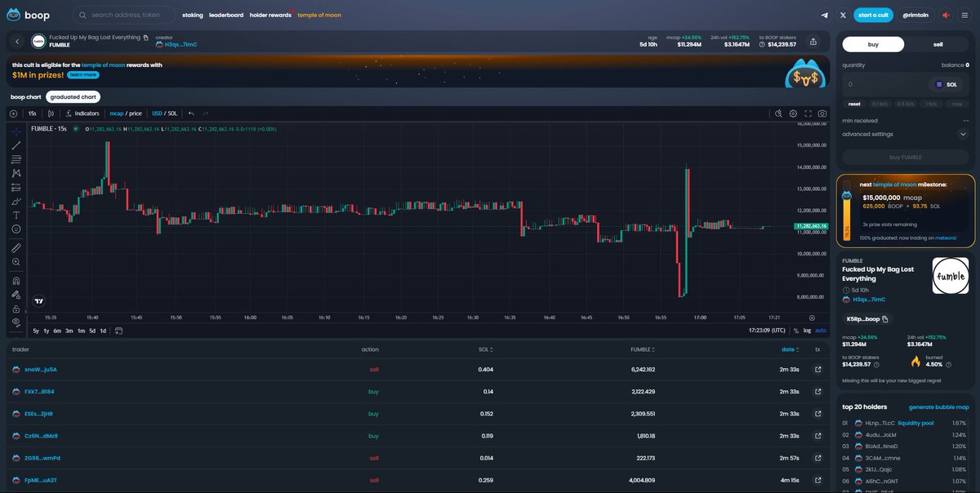
Task: Select the zoom in tool
Action: [16, 262]
